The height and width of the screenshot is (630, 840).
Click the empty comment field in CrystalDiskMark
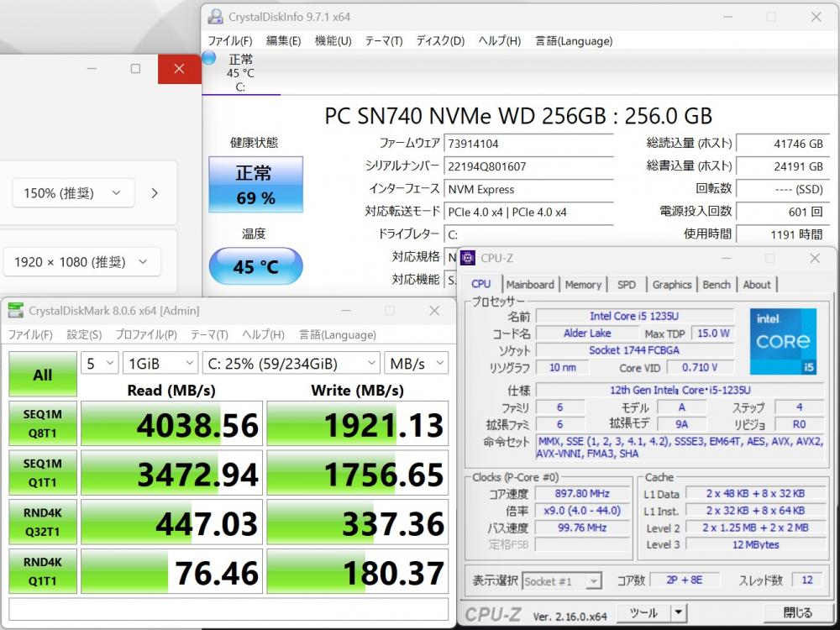[x=228, y=609]
